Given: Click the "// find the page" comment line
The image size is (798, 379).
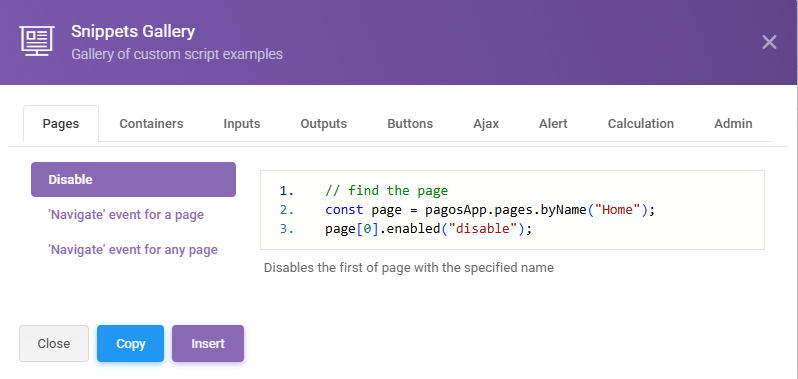Looking at the screenshot, I should [x=387, y=191].
